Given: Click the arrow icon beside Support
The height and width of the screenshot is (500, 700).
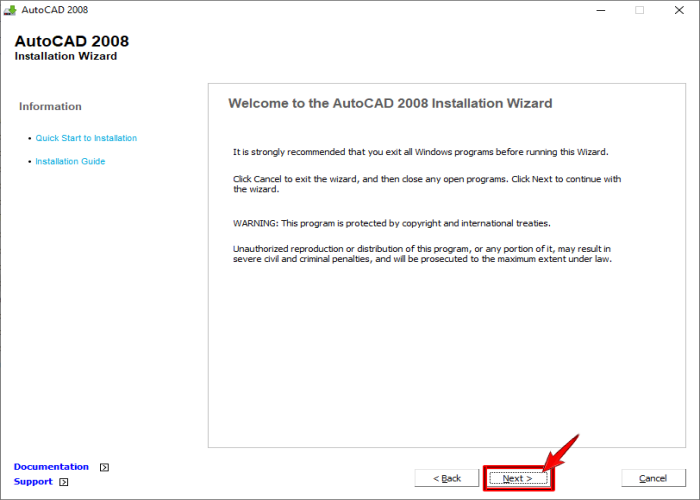Looking at the screenshot, I should tap(64, 482).
